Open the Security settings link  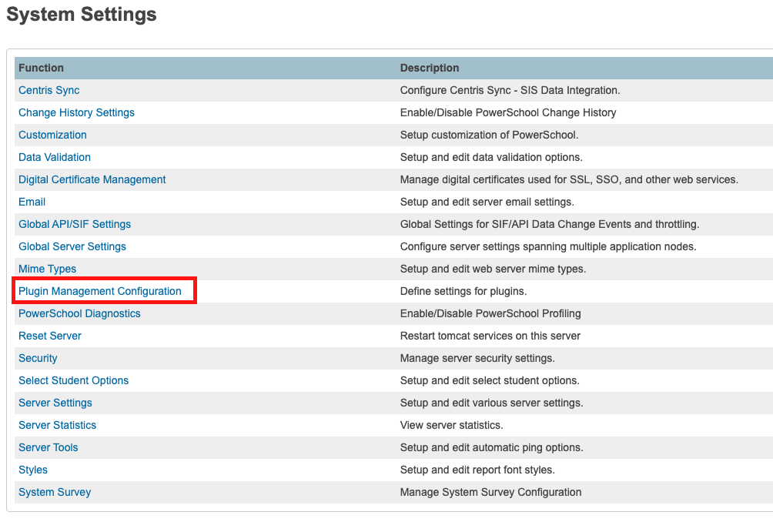pos(38,358)
